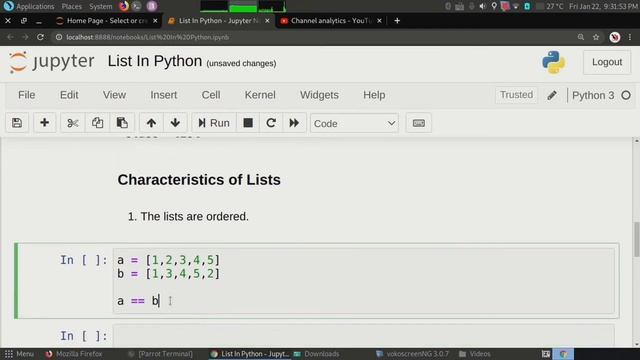The width and height of the screenshot is (640, 360).
Task: Open the Places menu in top panel
Action: point(71,6)
